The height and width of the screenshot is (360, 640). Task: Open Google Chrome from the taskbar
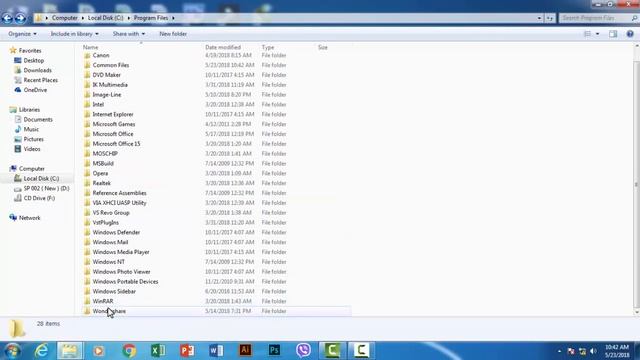pyautogui.click(x=129, y=351)
